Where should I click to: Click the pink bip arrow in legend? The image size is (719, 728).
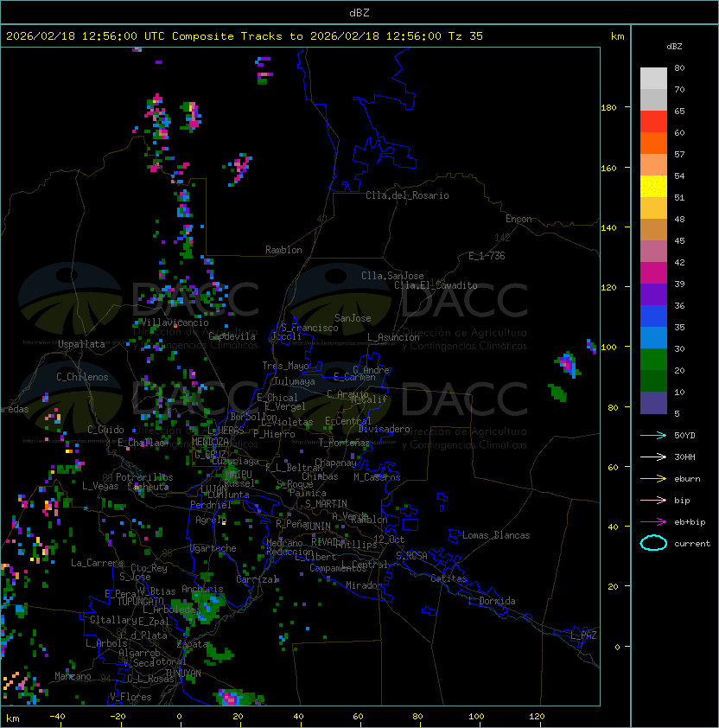pos(653,500)
